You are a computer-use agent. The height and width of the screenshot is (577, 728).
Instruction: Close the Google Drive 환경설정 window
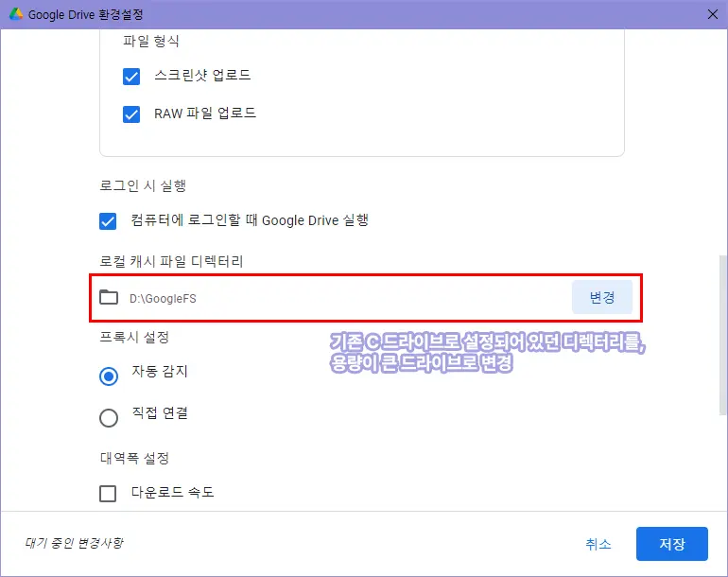713,14
